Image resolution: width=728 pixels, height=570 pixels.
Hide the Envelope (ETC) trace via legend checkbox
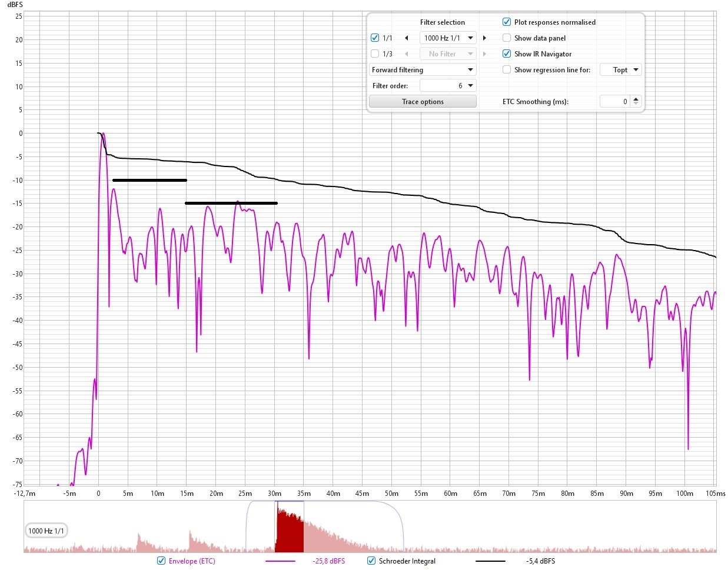click(x=161, y=561)
